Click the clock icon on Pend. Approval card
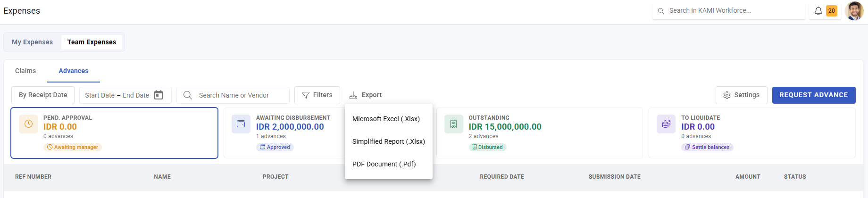The width and height of the screenshot is (868, 198). [28, 124]
